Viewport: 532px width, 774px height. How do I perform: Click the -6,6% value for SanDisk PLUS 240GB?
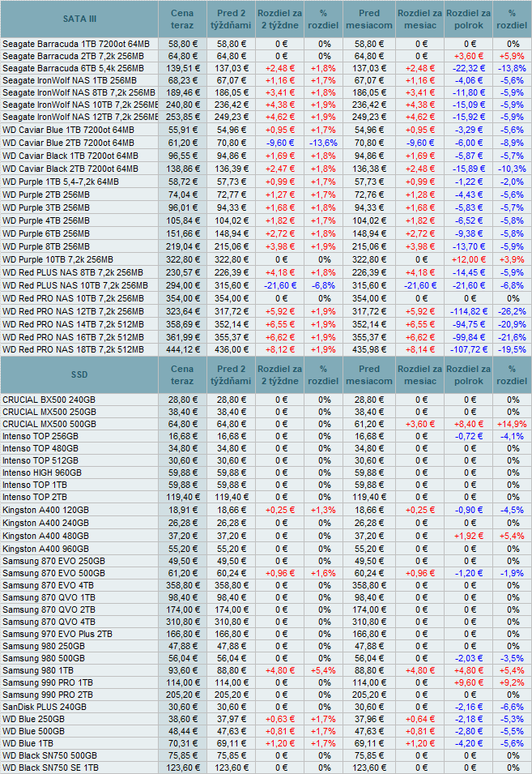(513, 707)
